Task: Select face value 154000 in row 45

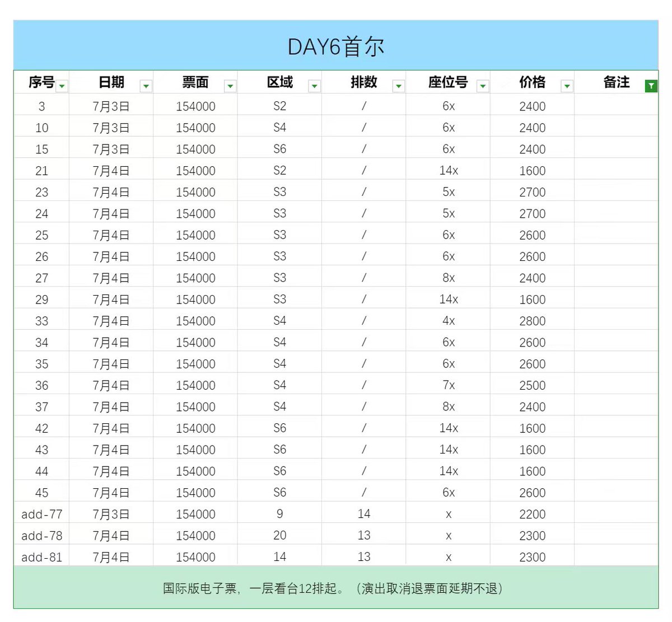Action: (x=195, y=493)
